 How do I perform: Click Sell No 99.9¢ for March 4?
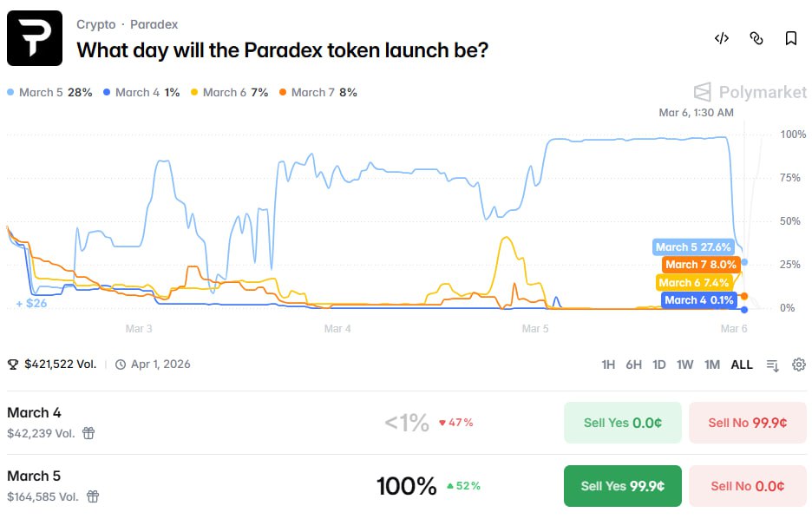(748, 423)
